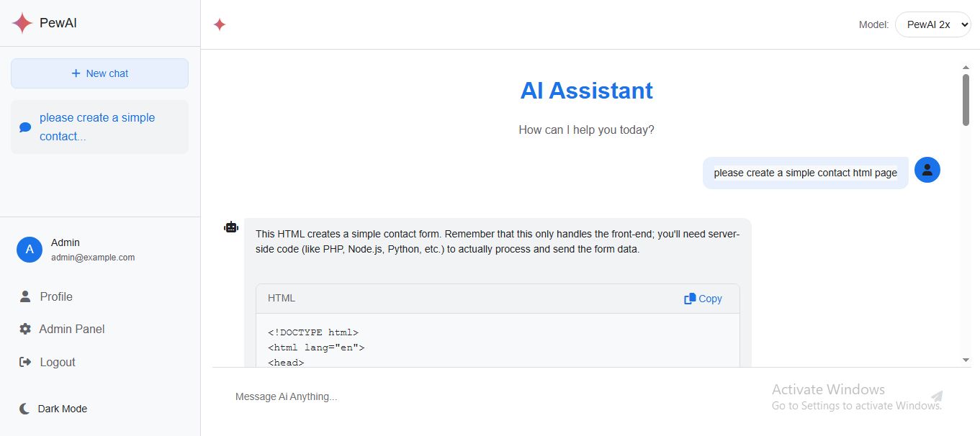Open the Model dropdown PewAI 2x
The height and width of the screenshot is (436, 980).
click(x=932, y=24)
